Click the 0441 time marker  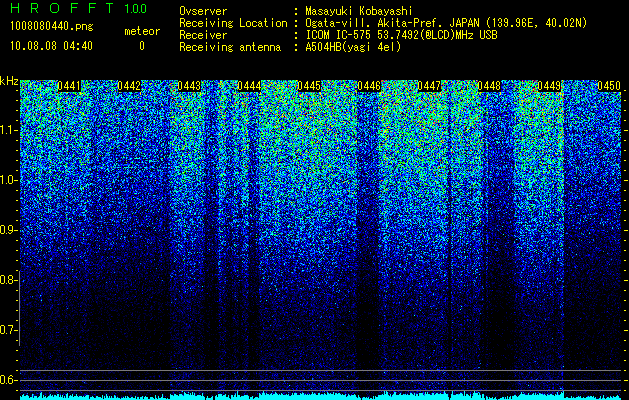69,86
